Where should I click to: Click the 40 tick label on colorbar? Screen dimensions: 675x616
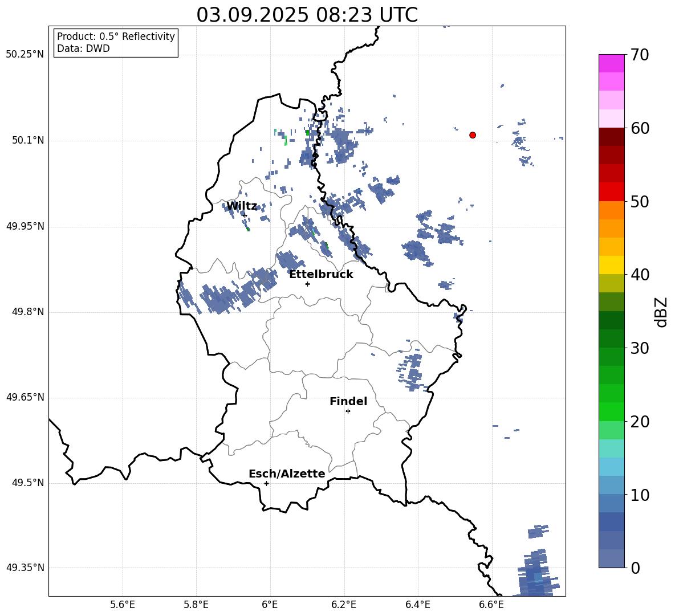click(640, 275)
